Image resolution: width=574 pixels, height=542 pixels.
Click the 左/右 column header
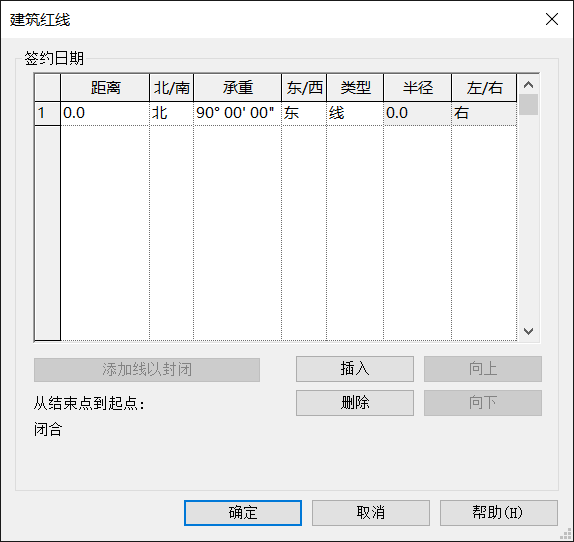[484, 87]
